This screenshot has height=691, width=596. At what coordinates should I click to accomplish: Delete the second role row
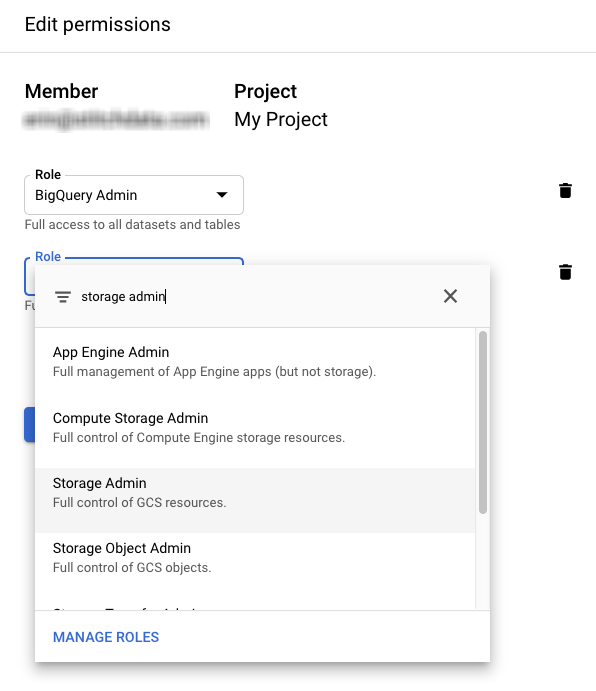pyautogui.click(x=565, y=272)
